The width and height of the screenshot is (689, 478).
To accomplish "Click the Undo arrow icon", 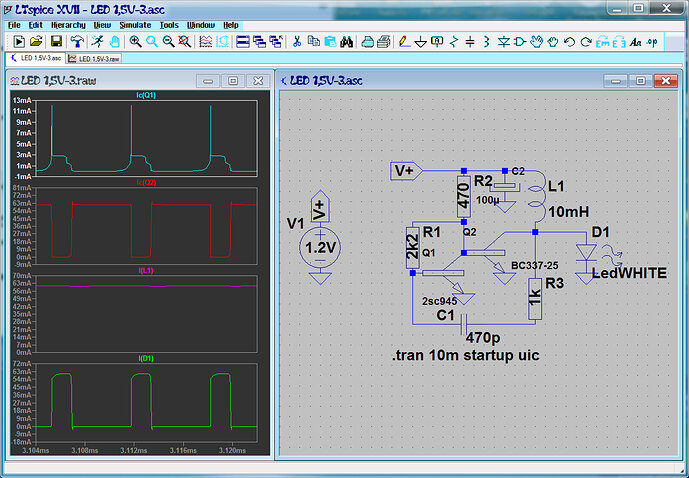I will click(x=569, y=42).
